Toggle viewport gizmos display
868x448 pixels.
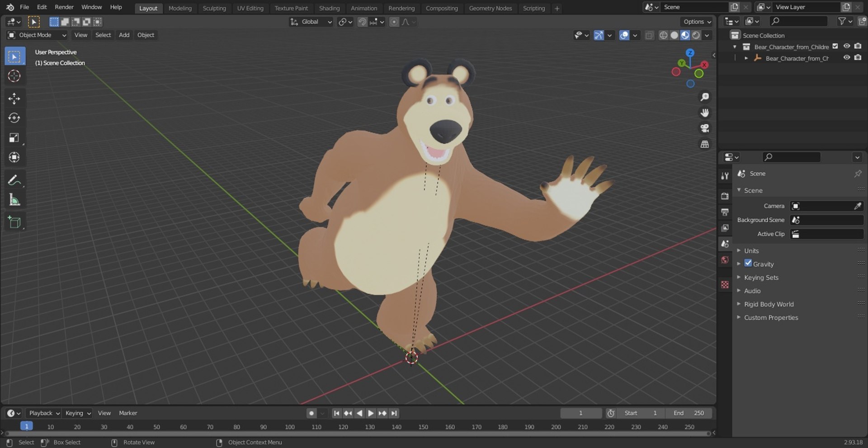(x=599, y=35)
